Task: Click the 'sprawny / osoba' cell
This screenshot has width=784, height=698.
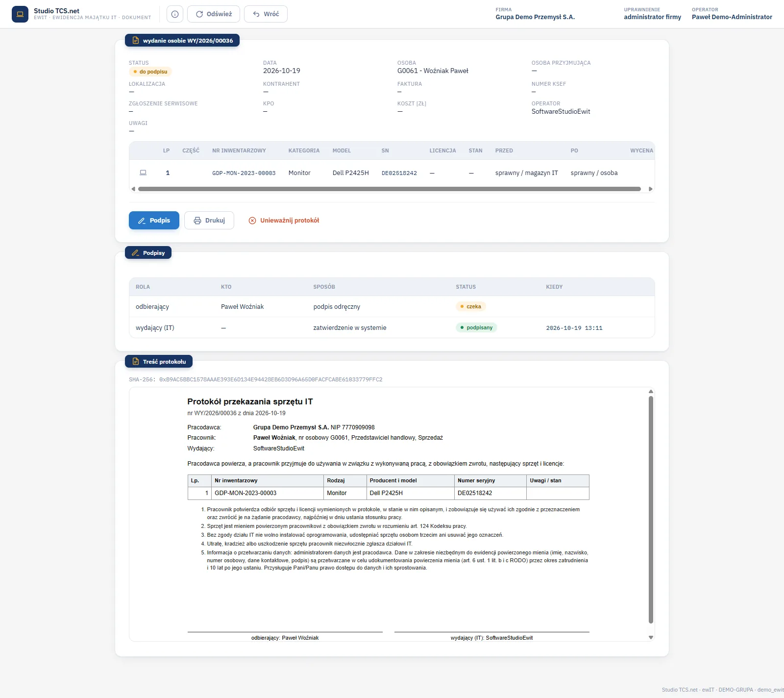Action: (594, 173)
